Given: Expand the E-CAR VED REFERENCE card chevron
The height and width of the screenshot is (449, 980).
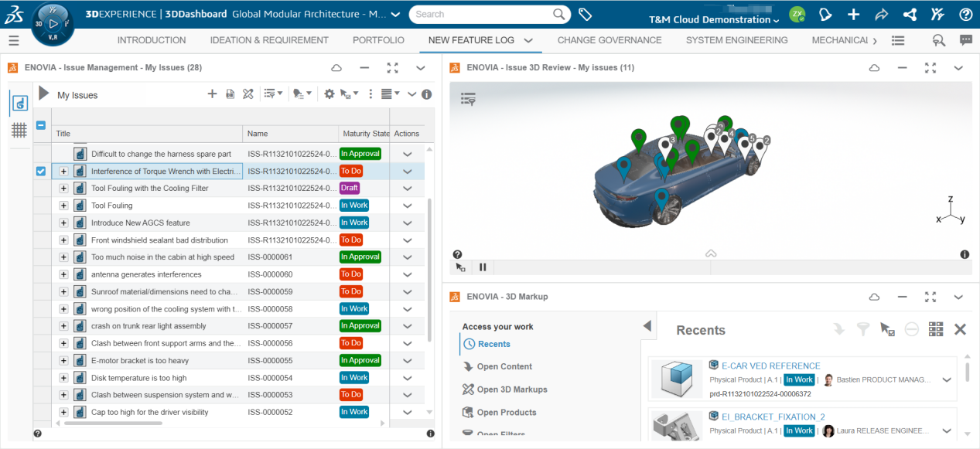Looking at the screenshot, I should pos(947,379).
